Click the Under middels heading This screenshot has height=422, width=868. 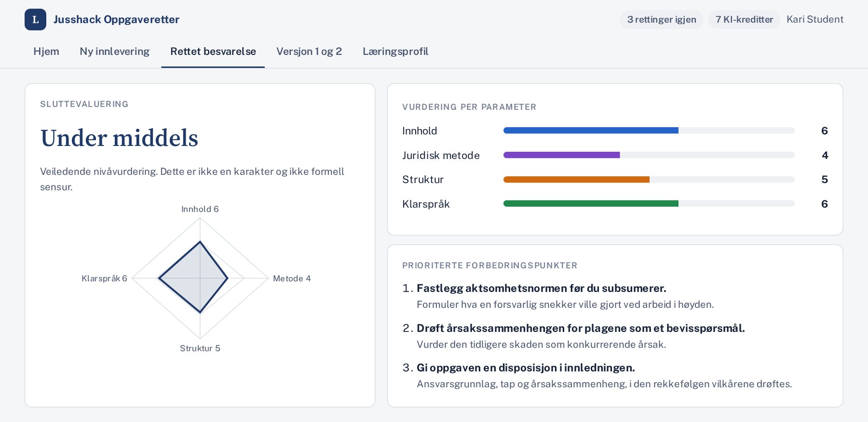point(119,138)
